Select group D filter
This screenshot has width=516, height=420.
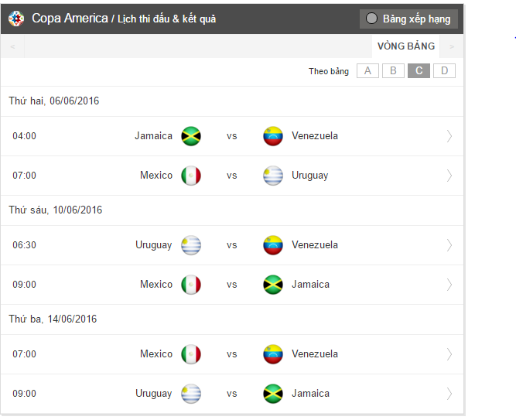pyautogui.click(x=444, y=71)
